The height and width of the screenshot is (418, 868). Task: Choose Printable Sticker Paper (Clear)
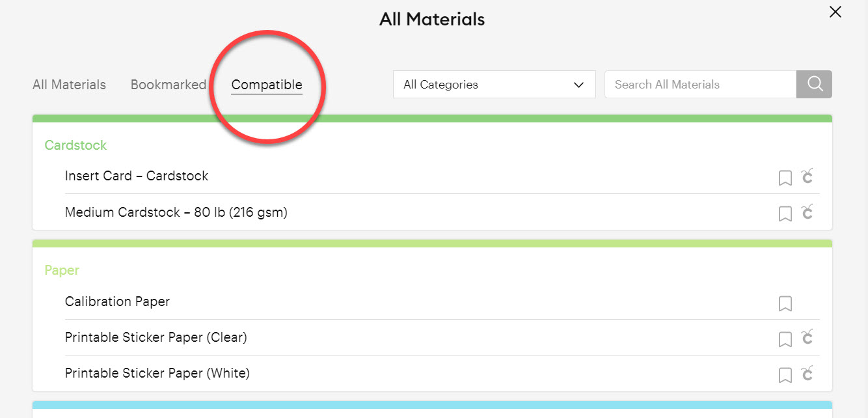(x=156, y=337)
